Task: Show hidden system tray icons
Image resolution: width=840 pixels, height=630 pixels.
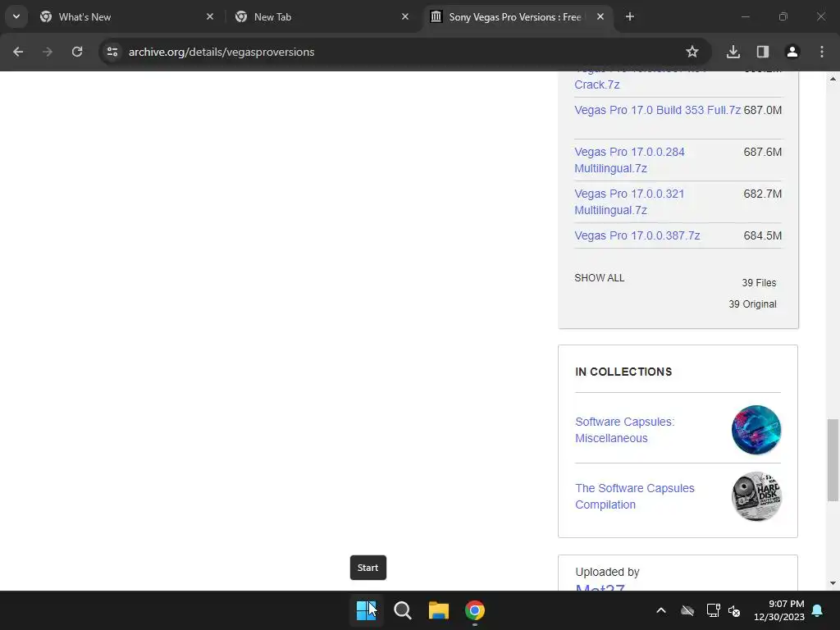Action: (661, 610)
